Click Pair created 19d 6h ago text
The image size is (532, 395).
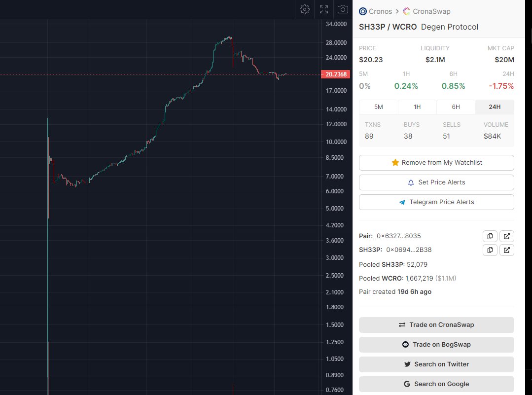point(395,292)
